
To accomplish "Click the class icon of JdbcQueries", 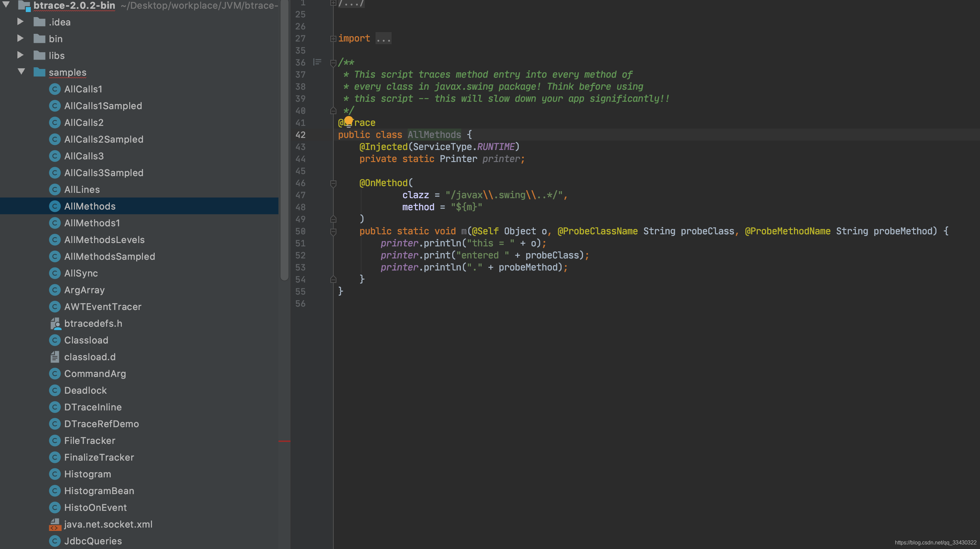I will pyautogui.click(x=55, y=541).
